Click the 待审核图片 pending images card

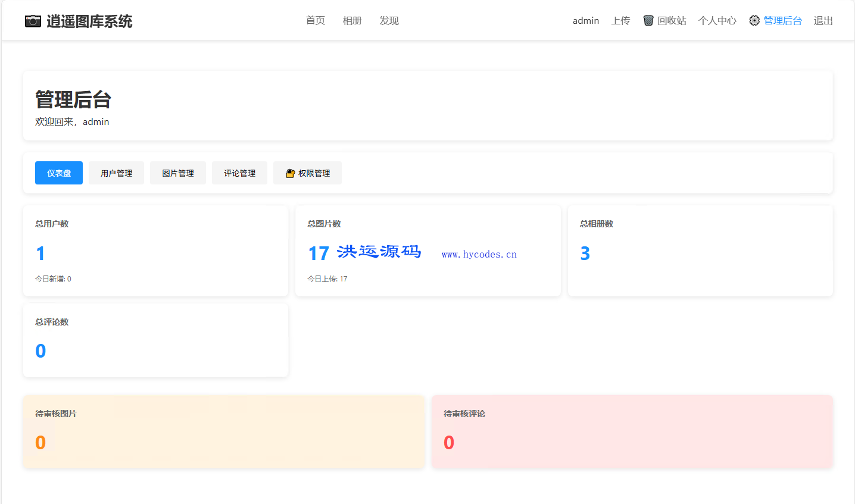click(x=224, y=432)
